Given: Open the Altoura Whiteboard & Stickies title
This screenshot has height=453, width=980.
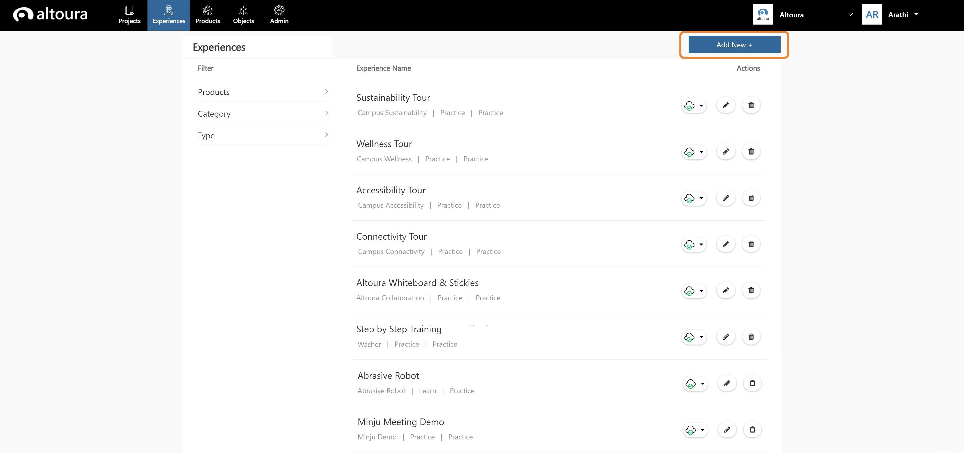Looking at the screenshot, I should click(417, 282).
